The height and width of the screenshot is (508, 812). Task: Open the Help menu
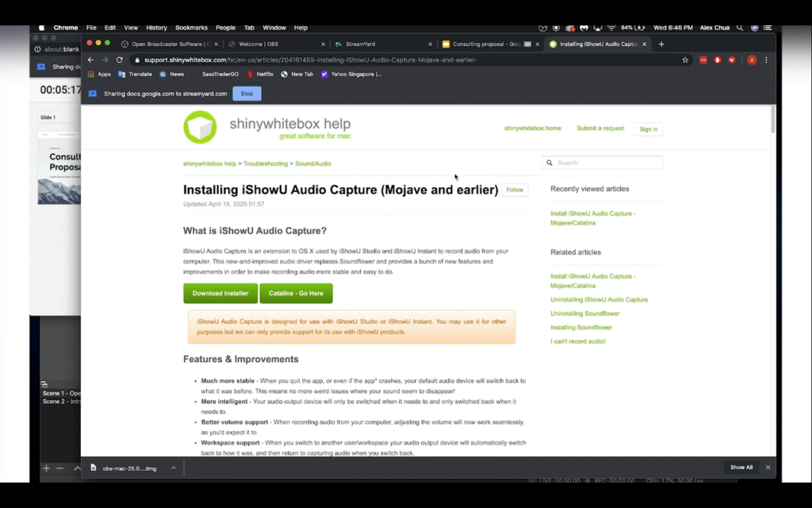301,28
